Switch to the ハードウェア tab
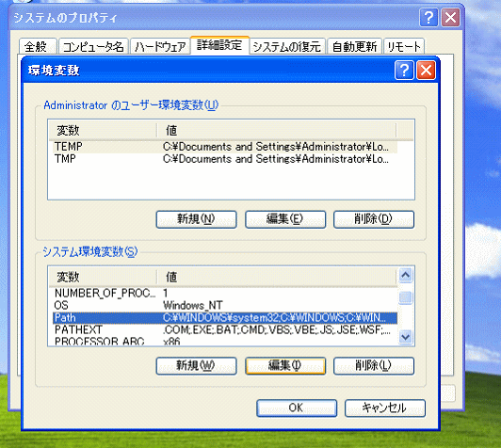 [160, 47]
